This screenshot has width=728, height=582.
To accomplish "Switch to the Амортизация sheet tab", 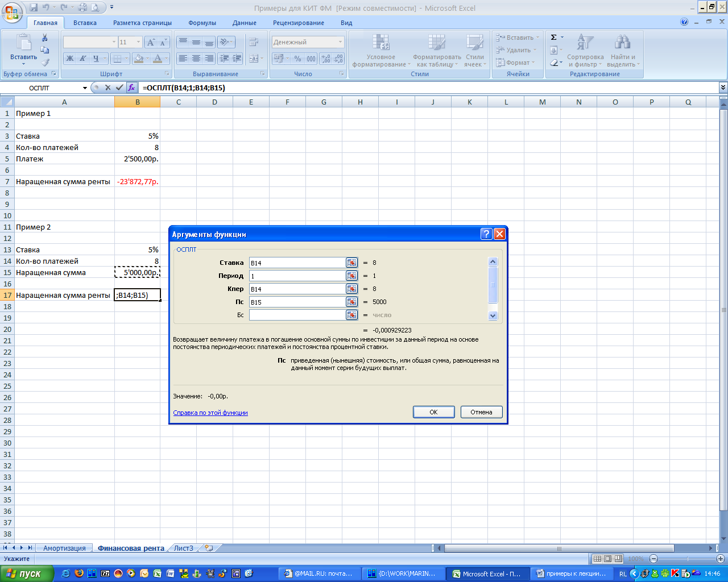I will click(64, 548).
